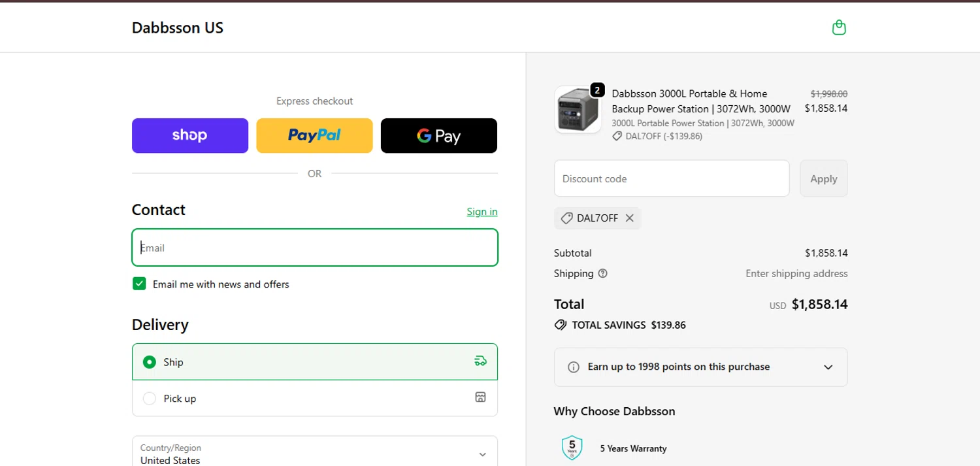This screenshot has width=980, height=466.
Task: Open the Sign in link
Action: 482,211
